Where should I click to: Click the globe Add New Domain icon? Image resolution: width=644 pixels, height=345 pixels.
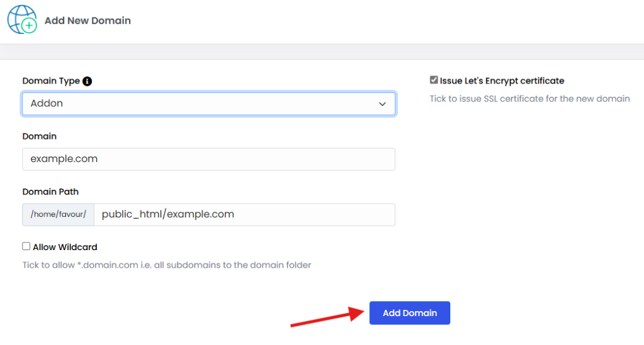point(22,19)
